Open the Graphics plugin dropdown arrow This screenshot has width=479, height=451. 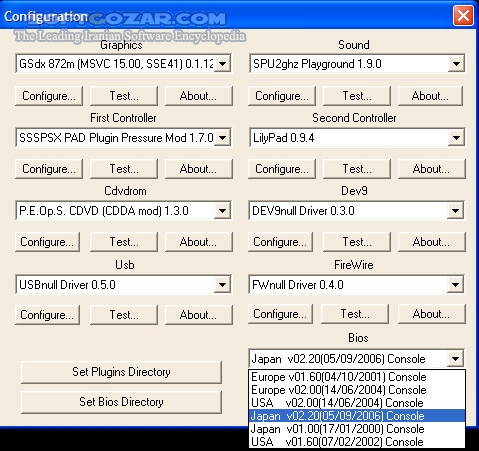(x=222, y=63)
